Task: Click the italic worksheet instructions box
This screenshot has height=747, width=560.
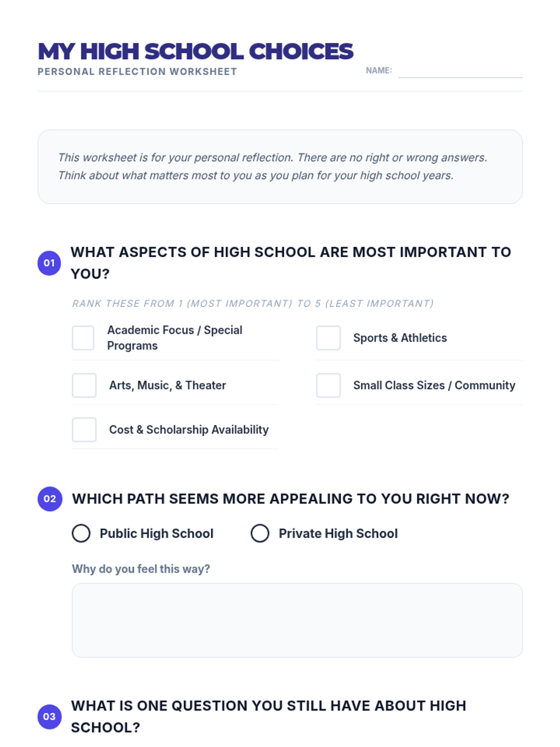Action: coord(280,167)
